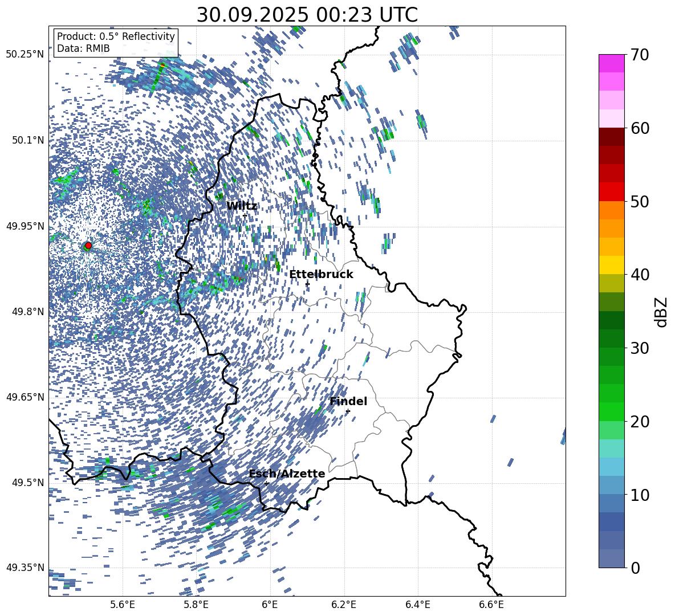Click the 30 value on the colorbar

point(639,348)
